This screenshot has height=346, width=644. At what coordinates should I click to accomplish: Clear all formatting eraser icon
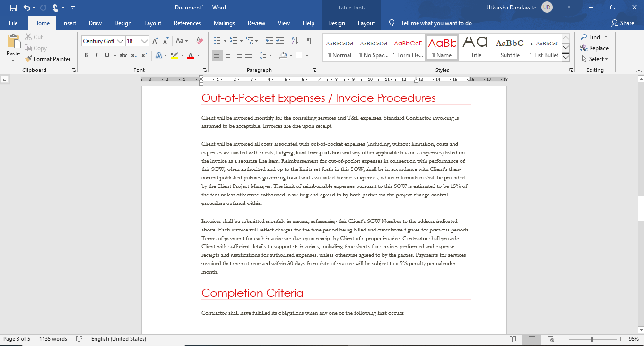(x=200, y=41)
